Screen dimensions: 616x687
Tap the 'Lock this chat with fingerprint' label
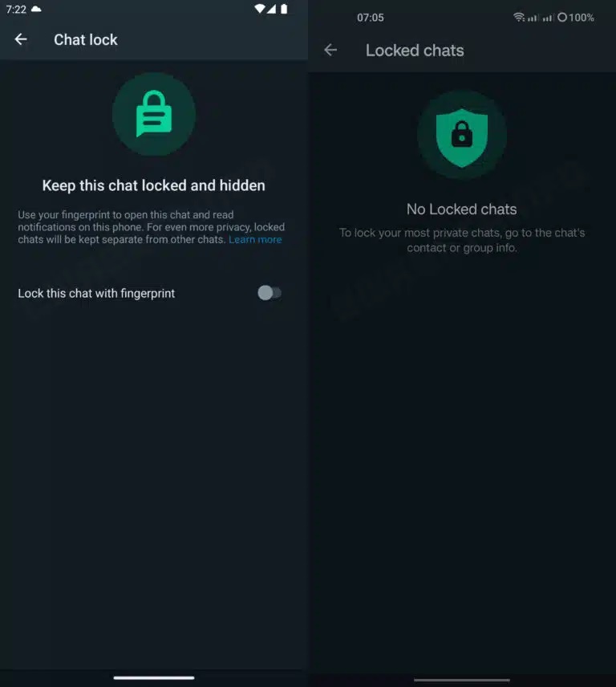(96, 293)
